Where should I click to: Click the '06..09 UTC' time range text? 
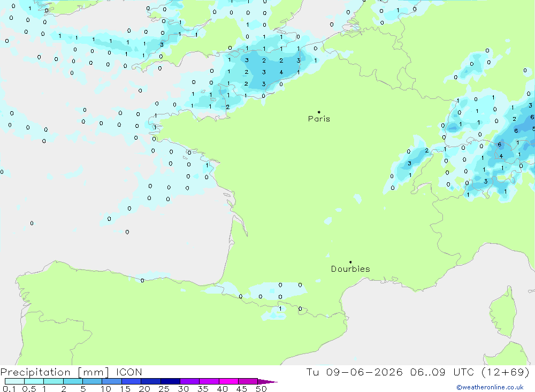[442, 372]
